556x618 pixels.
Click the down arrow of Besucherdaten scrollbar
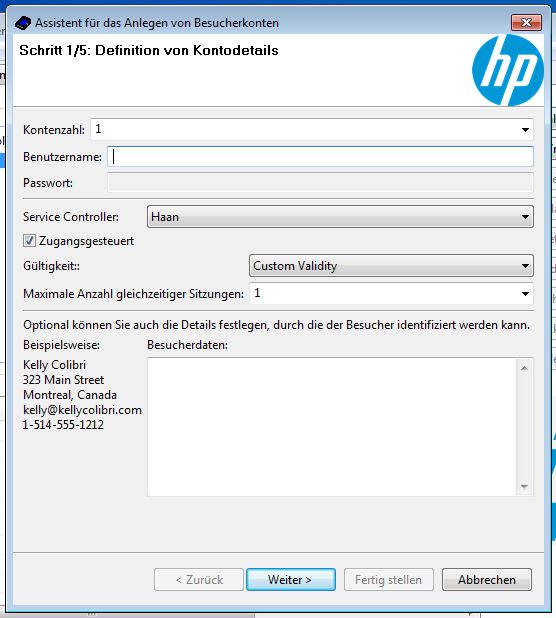pyautogui.click(x=524, y=486)
